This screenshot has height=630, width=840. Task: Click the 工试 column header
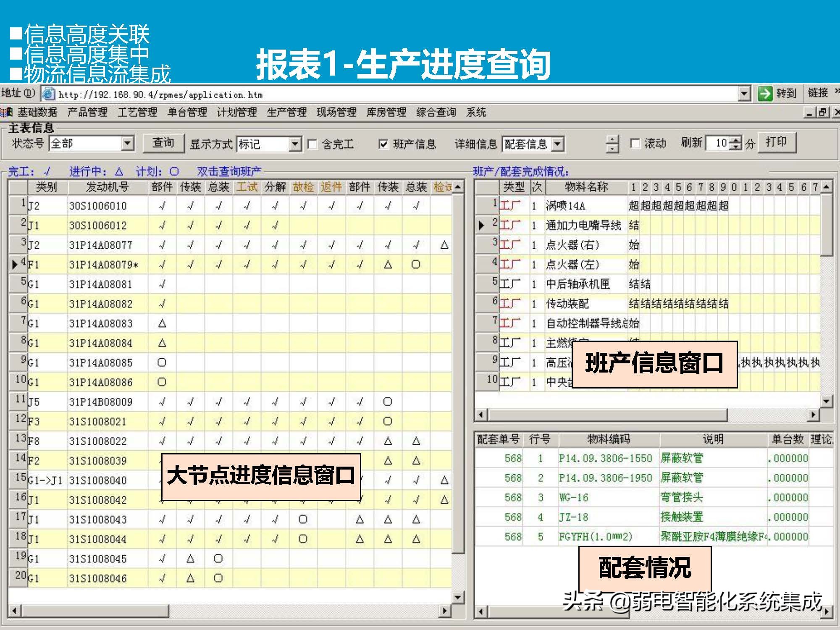tap(247, 187)
